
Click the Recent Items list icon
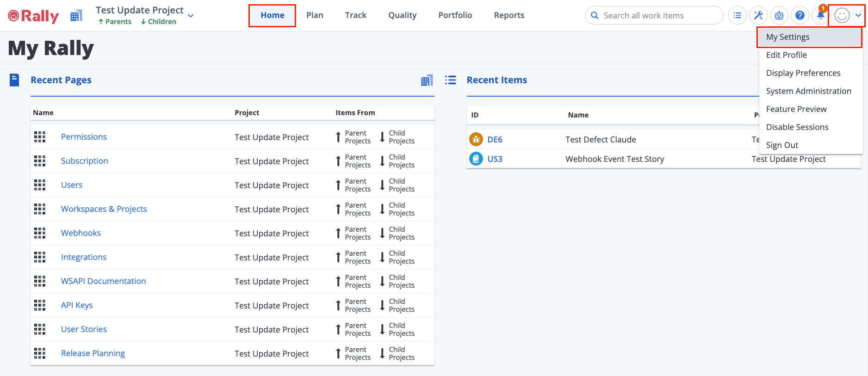point(451,80)
